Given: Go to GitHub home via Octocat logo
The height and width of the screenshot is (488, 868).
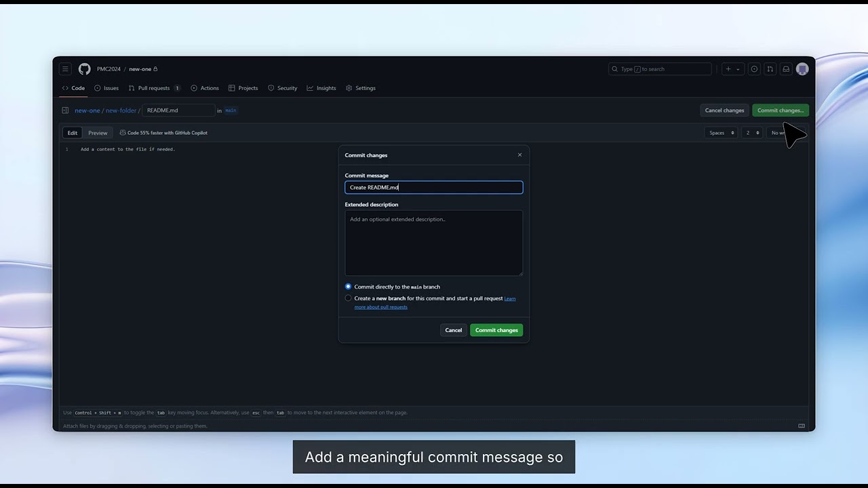Looking at the screenshot, I should tap(84, 69).
